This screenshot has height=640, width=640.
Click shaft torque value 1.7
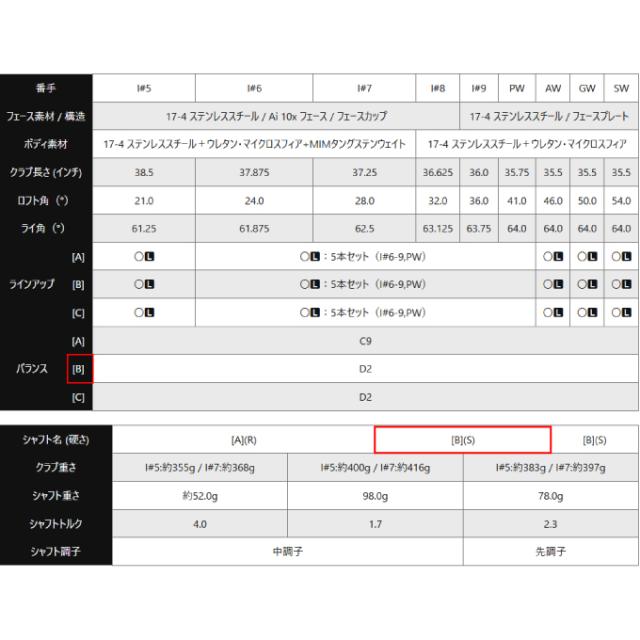click(x=375, y=524)
